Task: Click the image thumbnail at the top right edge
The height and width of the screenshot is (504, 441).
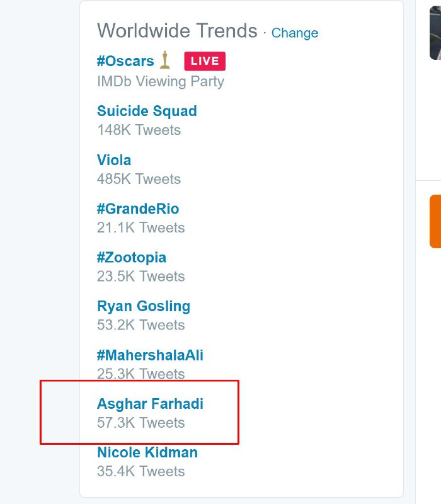Action: 435,30
